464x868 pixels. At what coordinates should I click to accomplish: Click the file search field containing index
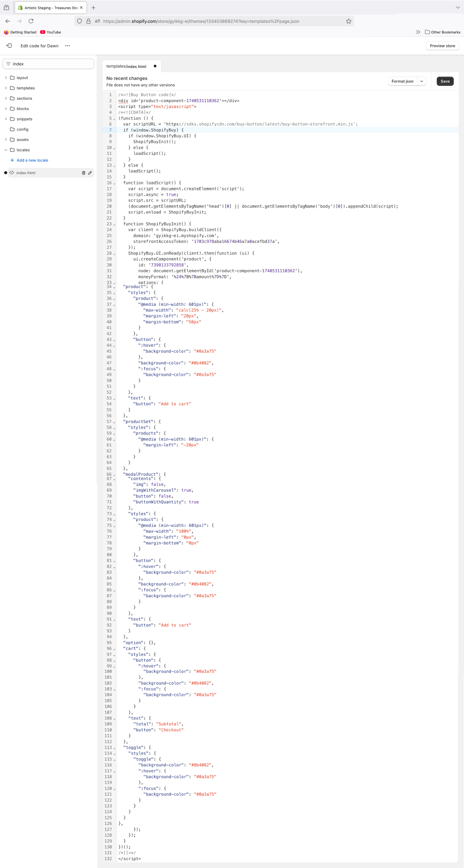[x=48, y=64]
